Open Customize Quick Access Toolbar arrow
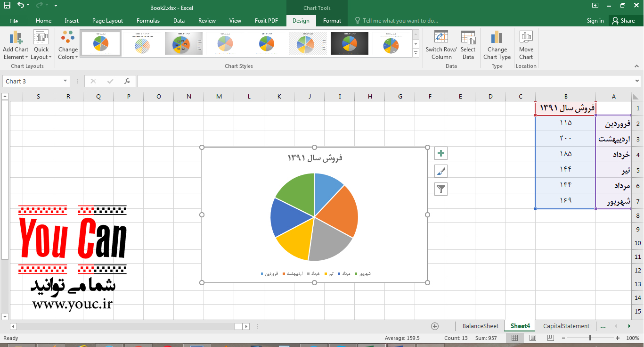This screenshot has width=644, height=347. point(56,6)
